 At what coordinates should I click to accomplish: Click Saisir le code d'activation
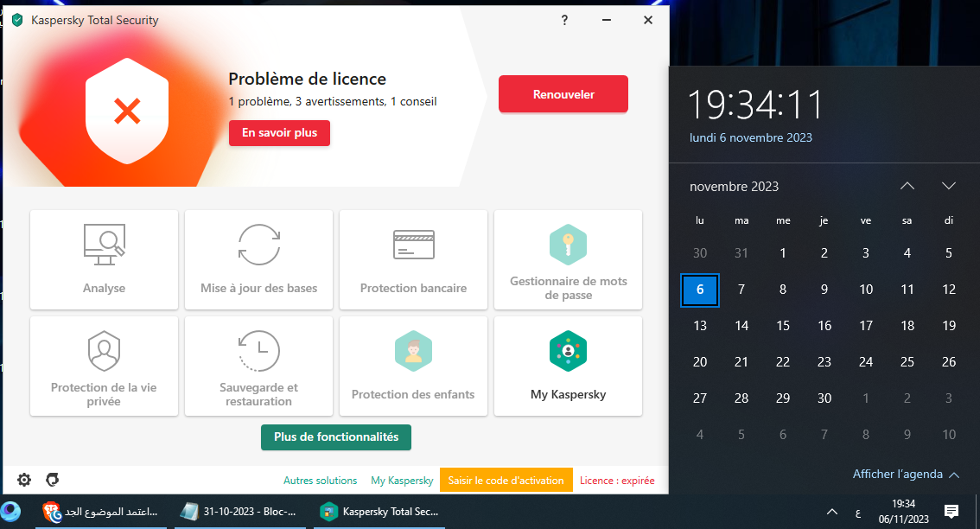506,481
